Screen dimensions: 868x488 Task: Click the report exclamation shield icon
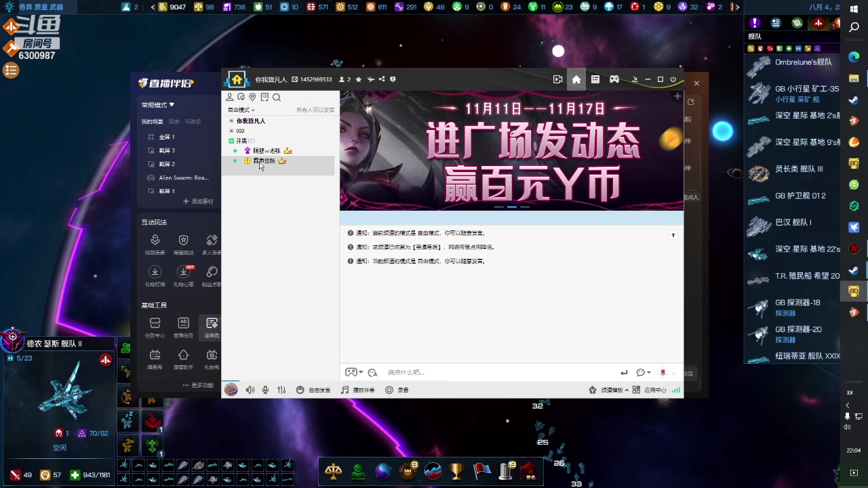click(393, 79)
